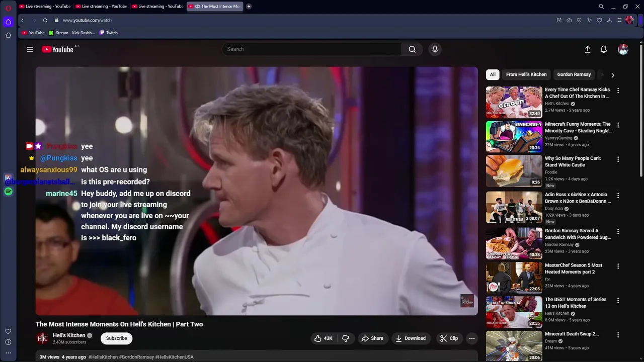Click the #GordonRamsay hashtag
Image resolution: width=644 pixels, height=362 pixels.
(136, 357)
